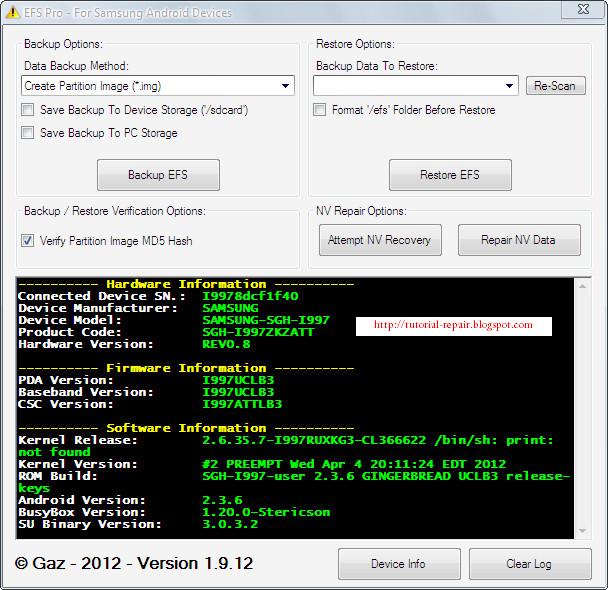Click the Clear Log button
Screen dimensions: 608x590
(530, 564)
